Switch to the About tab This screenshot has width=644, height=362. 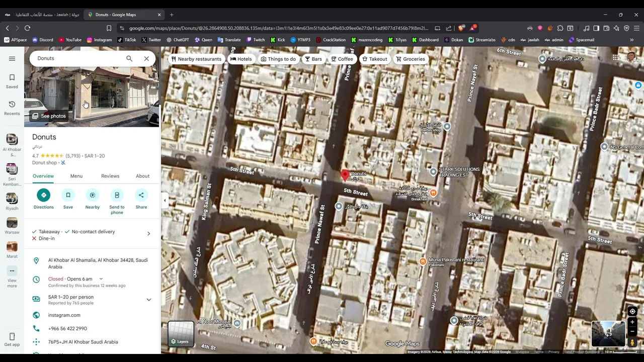pyautogui.click(x=142, y=176)
